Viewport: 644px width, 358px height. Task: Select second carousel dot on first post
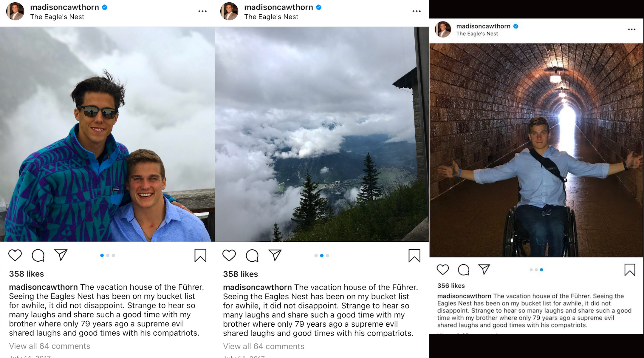[108, 255]
